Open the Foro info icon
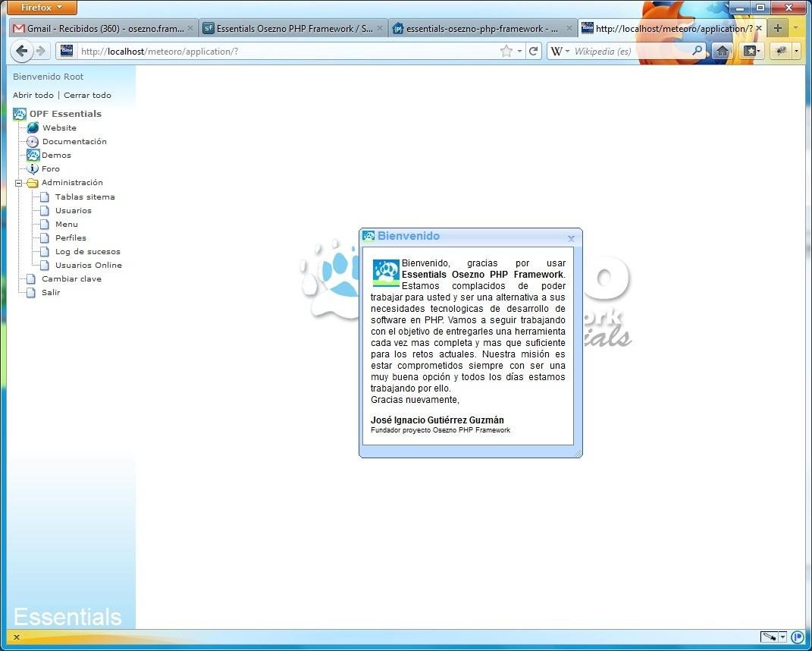The image size is (812, 651). click(33, 168)
